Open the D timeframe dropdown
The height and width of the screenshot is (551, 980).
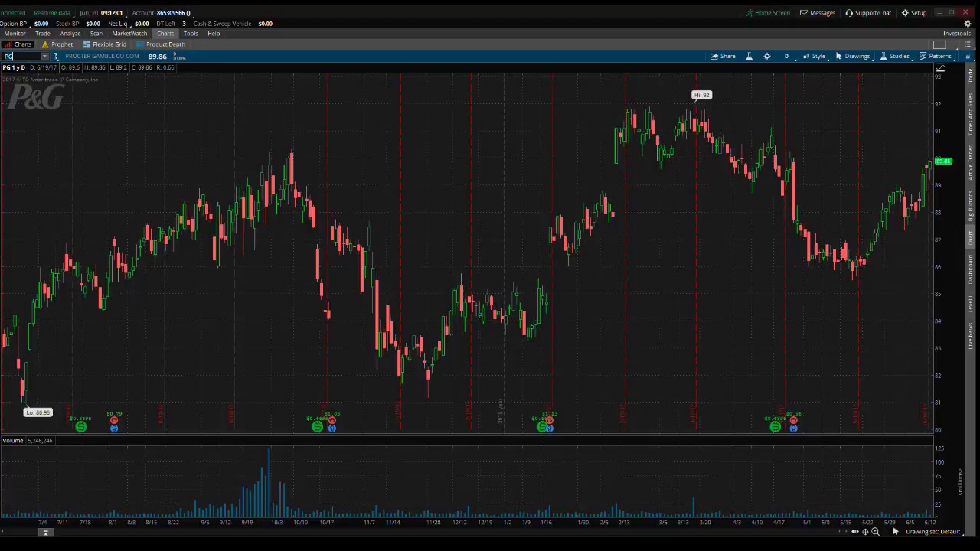tap(786, 57)
